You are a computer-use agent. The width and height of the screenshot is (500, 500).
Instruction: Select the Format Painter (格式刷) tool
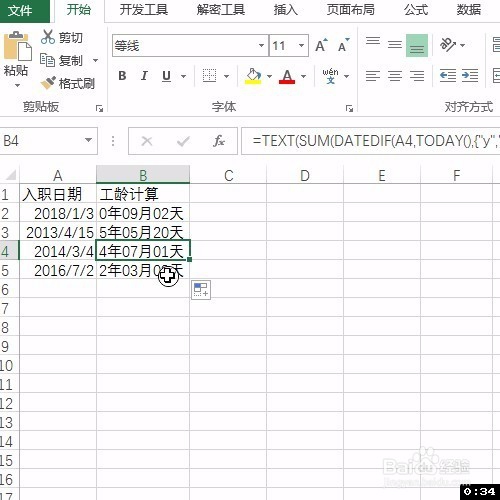click(x=68, y=83)
